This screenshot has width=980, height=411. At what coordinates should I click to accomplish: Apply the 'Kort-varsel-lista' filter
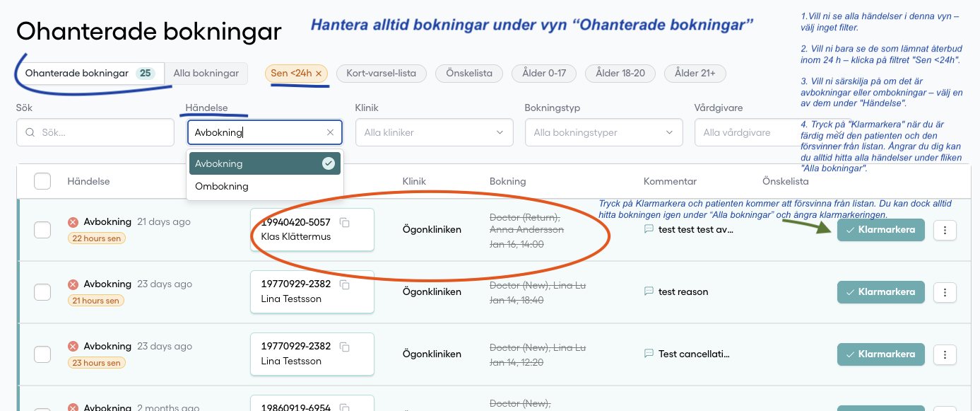(x=382, y=74)
